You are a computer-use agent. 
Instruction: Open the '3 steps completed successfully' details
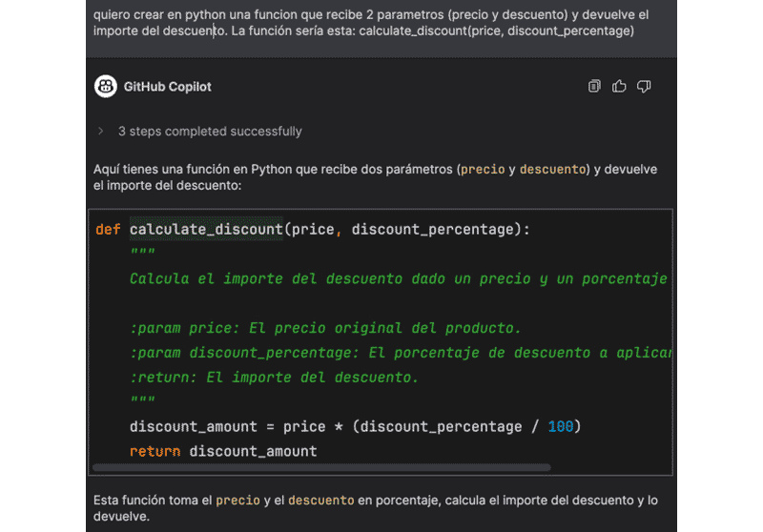click(210, 132)
